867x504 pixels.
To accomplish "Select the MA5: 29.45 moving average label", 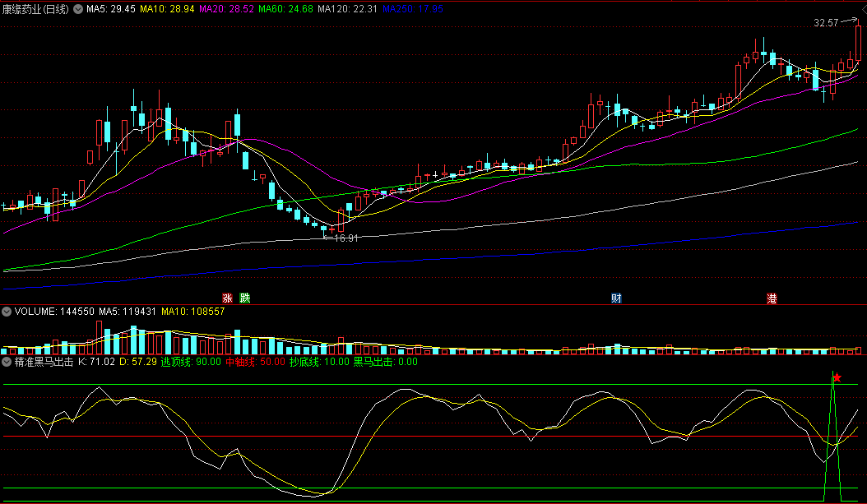I will 110,9.
